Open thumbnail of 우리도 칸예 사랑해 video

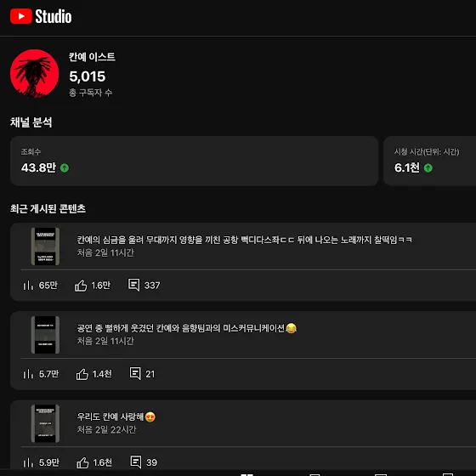pyautogui.click(x=45, y=423)
